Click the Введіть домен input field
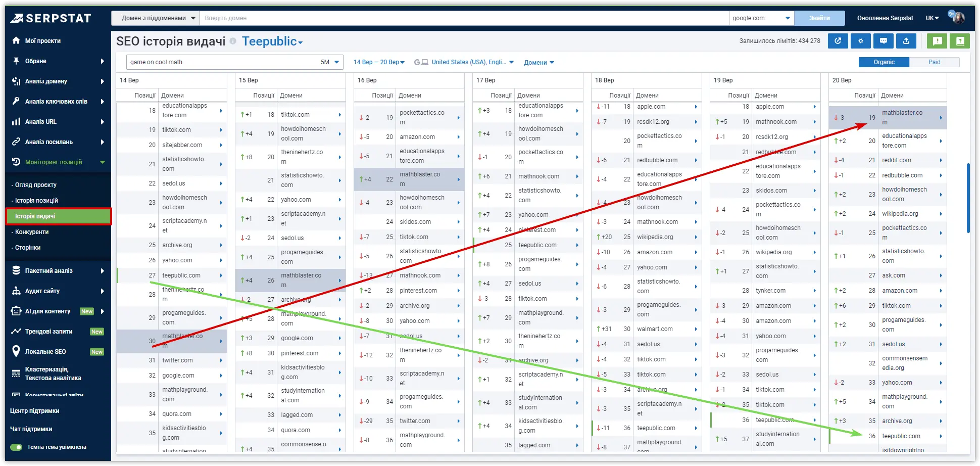This screenshot has width=980, height=466. click(464, 18)
